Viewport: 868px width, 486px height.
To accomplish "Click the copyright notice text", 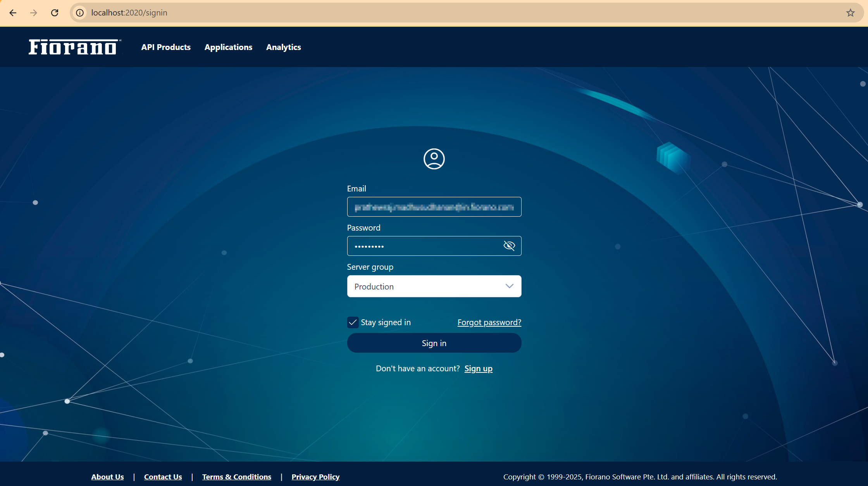I will click(x=640, y=477).
